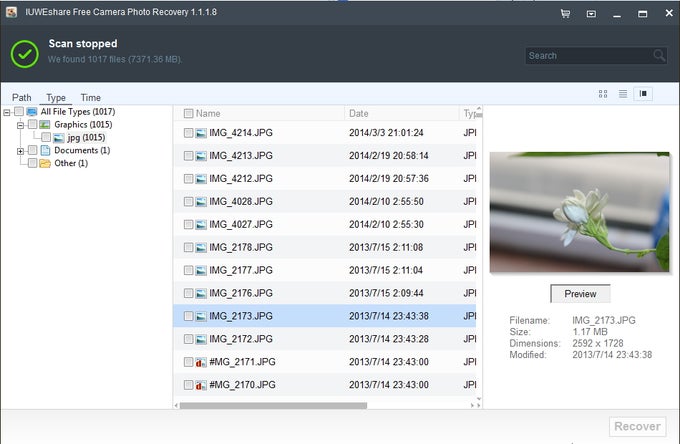Tick the checkbox for IMG_4214.JPG
The height and width of the screenshot is (444, 680).
click(x=188, y=133)
